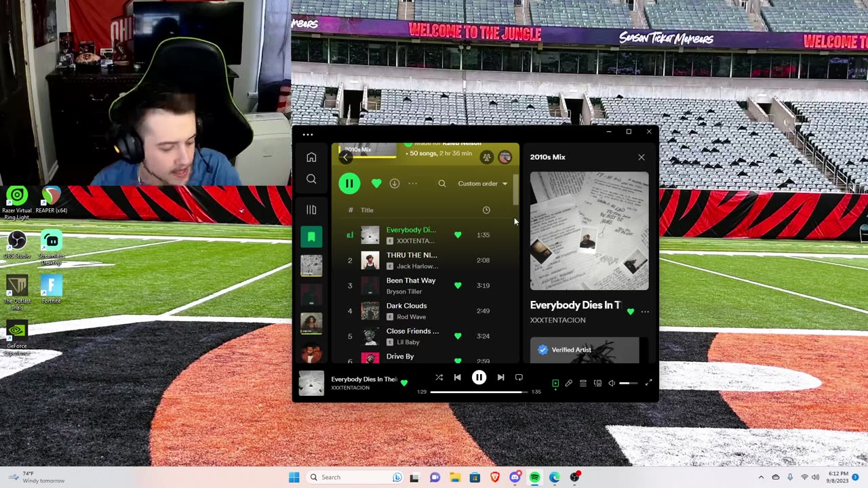The width and height of the screenshot is (868, 488).
Task: Select the Everybody Di... track row
Action: click(x=426, y=235)
